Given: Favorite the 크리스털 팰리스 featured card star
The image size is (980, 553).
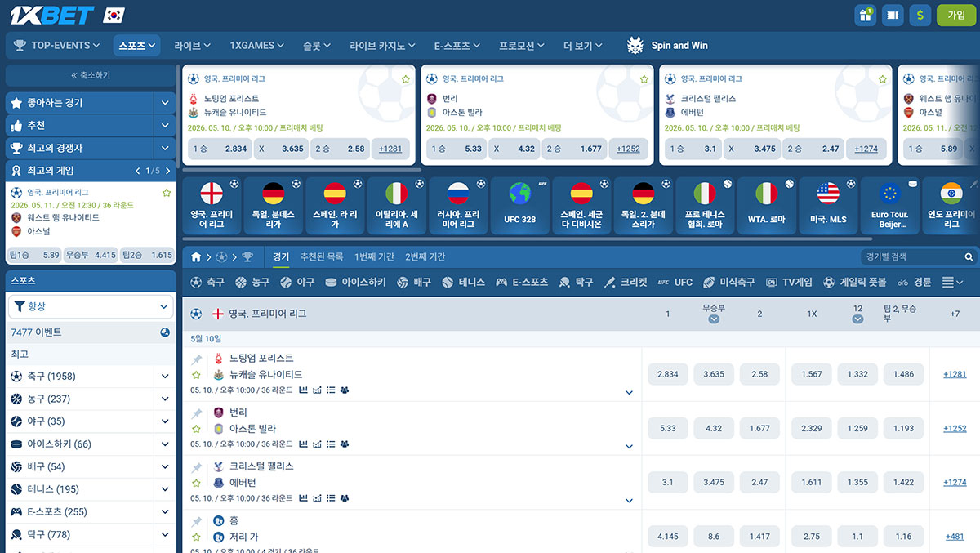Looking at the screenshot, I should pyautogui.click(x=883, y=79).
